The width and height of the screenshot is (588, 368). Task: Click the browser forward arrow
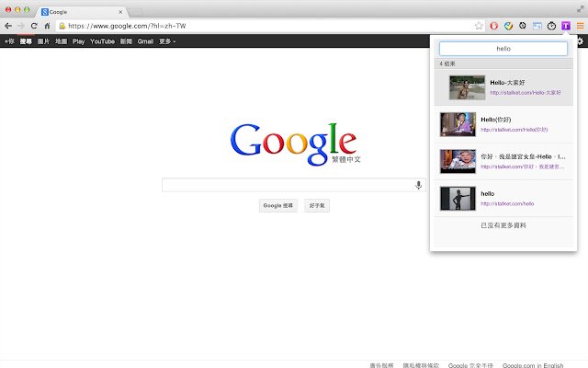tap(21, 26)
